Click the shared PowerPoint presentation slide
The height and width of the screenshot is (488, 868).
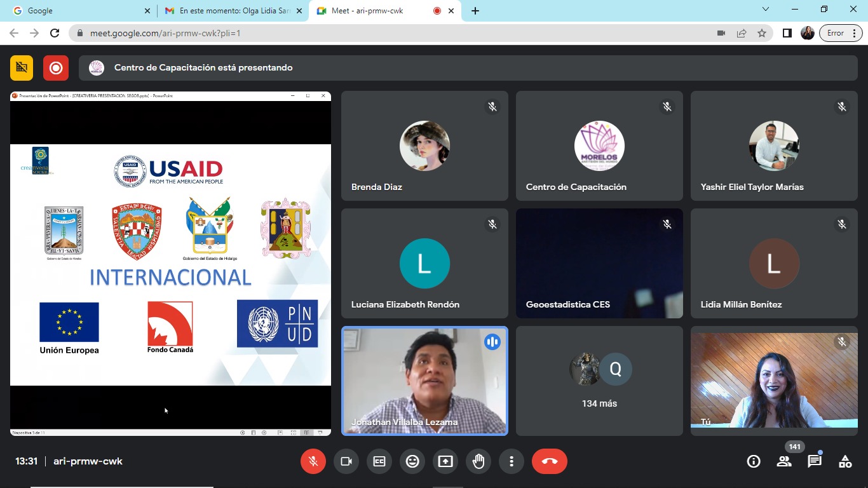click(170, 264)
